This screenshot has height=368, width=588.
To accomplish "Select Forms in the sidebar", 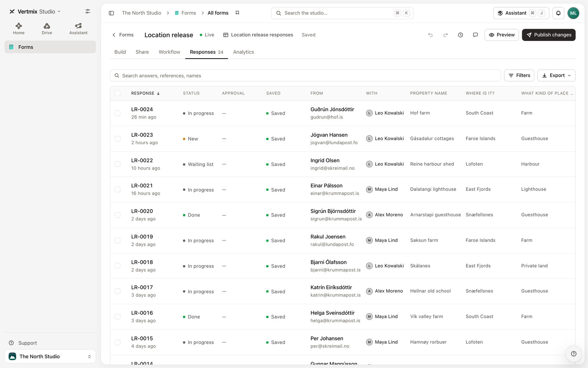I will coord(50,47).
